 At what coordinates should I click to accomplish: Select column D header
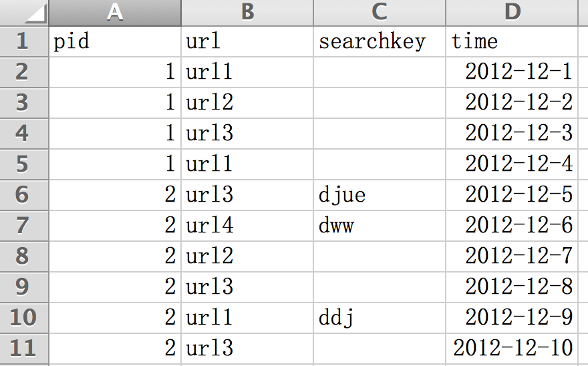(x=512, y=13)
